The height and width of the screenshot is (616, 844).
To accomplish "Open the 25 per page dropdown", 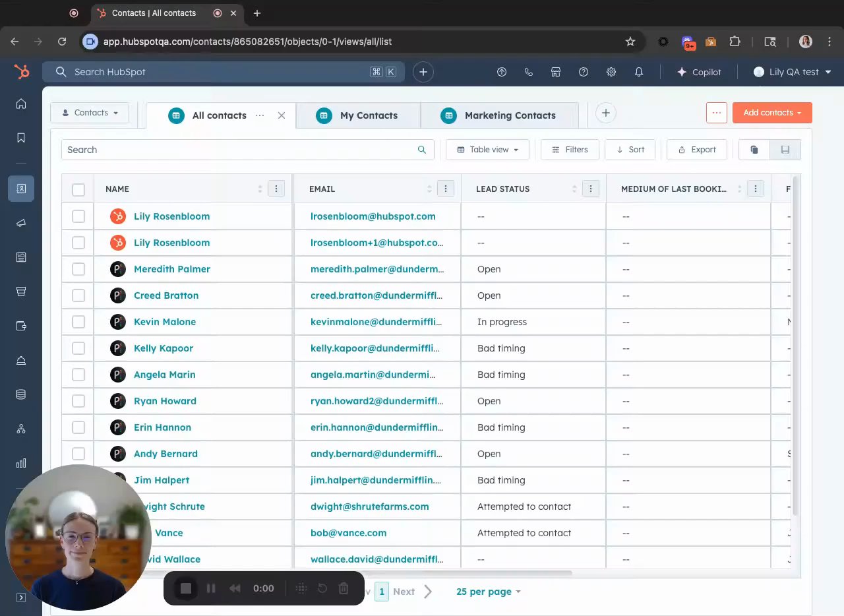I will 489,592.
